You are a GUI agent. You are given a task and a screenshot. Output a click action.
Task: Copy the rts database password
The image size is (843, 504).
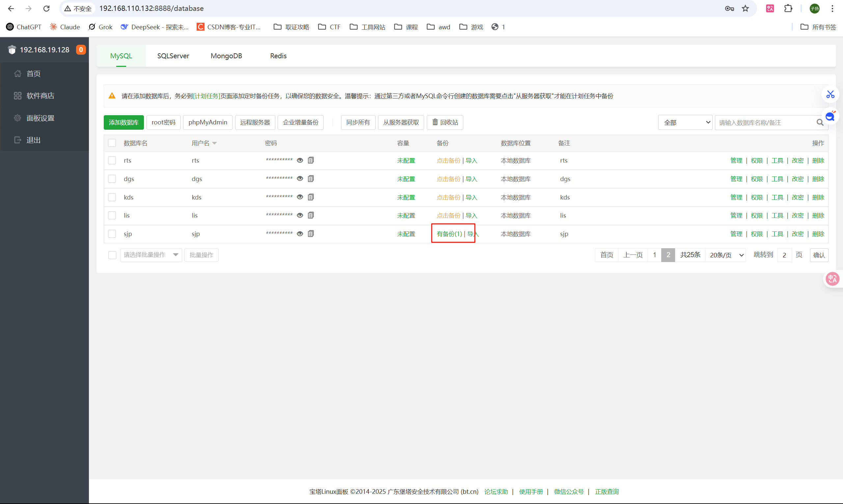pyautogui.click(x=311, y=160)
